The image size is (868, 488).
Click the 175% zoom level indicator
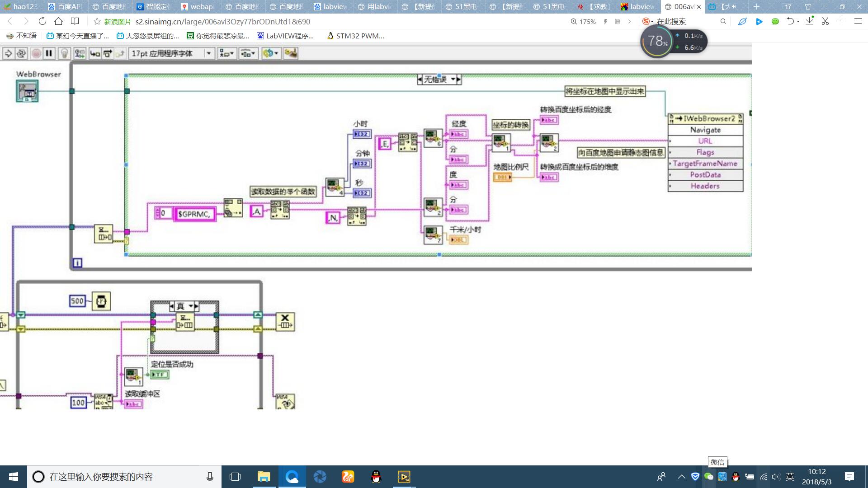583,22
